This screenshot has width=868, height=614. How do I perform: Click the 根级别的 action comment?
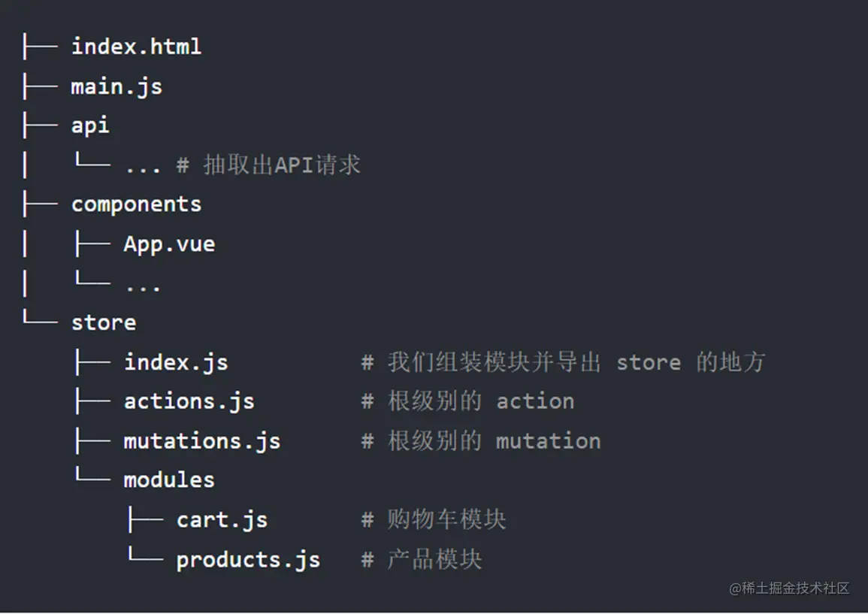tap(480, 401)
